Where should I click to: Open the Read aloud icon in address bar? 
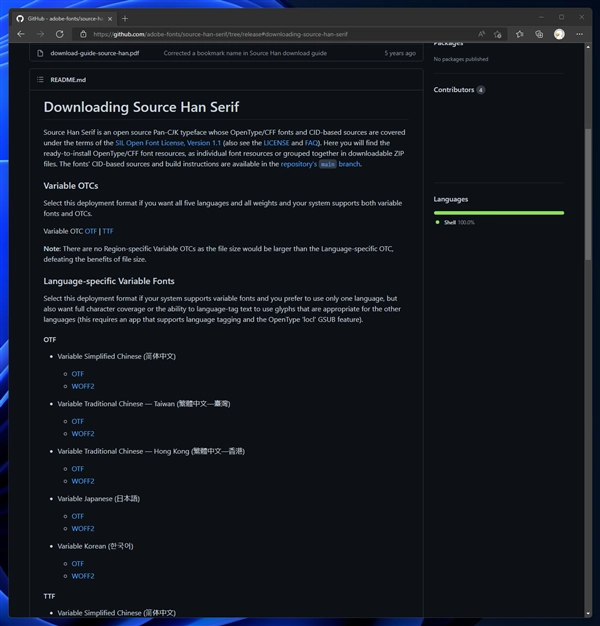481,34
